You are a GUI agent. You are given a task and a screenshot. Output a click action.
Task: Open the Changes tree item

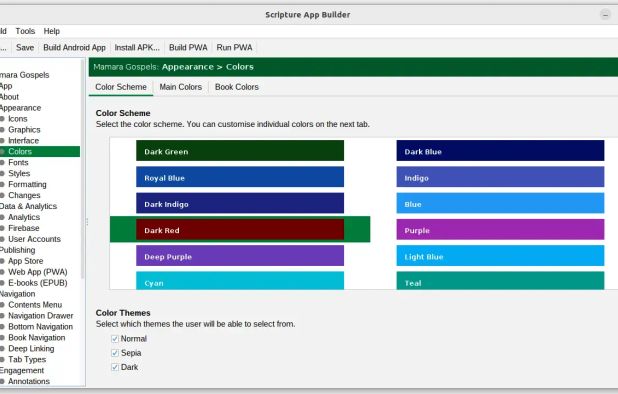24,195
